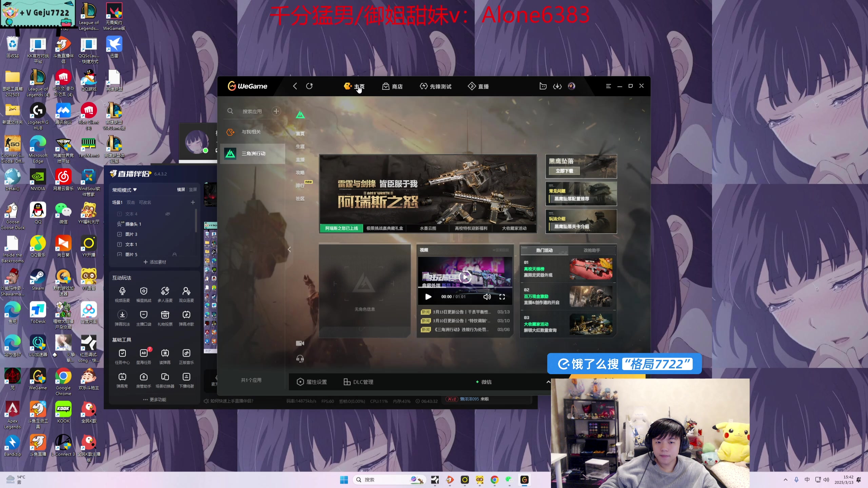Open the 直播 tab in WeGame header
Screen dimensions: 868x488
(x=478, y=86)
